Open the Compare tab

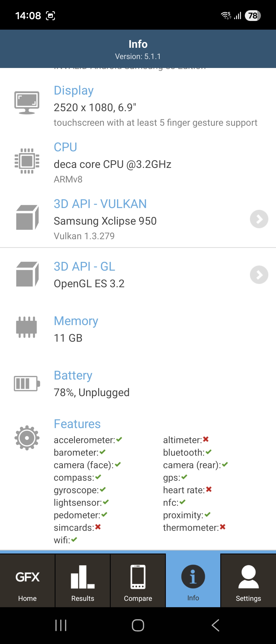pyautogui.click(x=138, y=581)
